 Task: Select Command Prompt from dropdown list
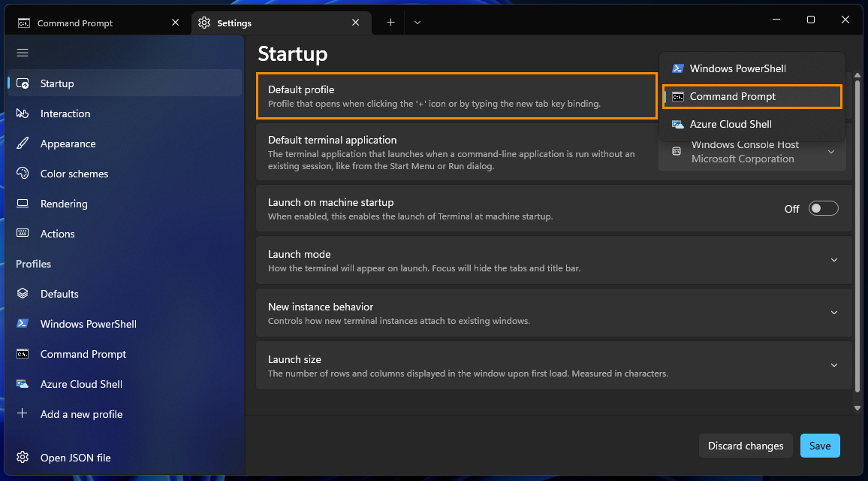752,96
